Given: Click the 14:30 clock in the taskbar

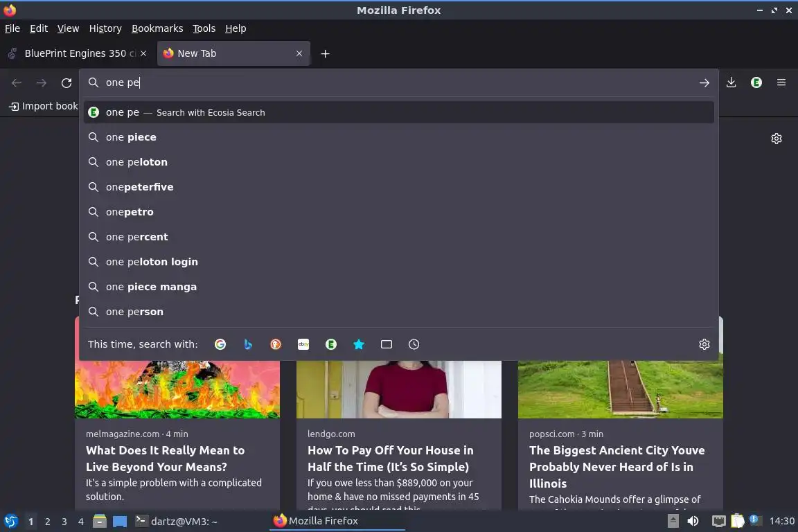Looking at the screenshot, I should tap(781, 522).
